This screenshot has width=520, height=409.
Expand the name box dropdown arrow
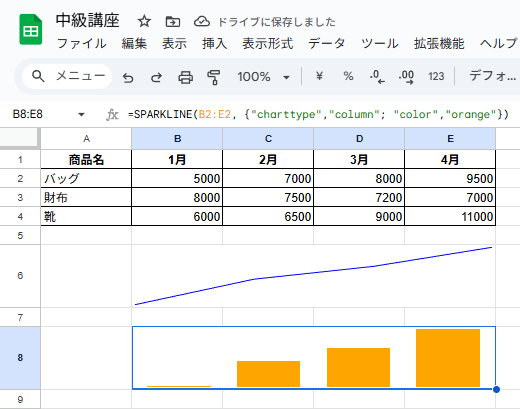pyautogui.click(x=81, y=115)
